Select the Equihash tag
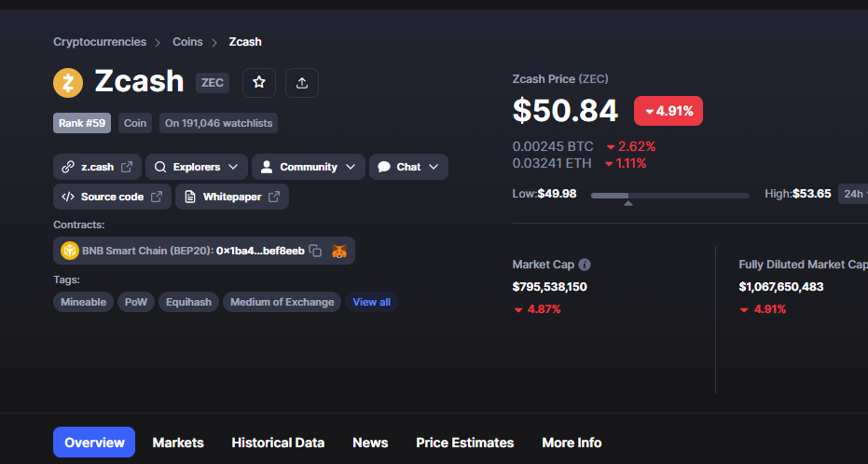This screenshot has width=868, height=464. [x=188, y=302]
